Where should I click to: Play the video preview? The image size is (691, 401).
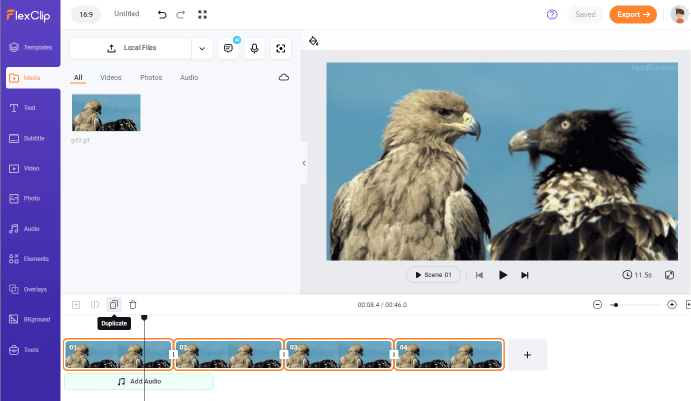tap(502, 275)
